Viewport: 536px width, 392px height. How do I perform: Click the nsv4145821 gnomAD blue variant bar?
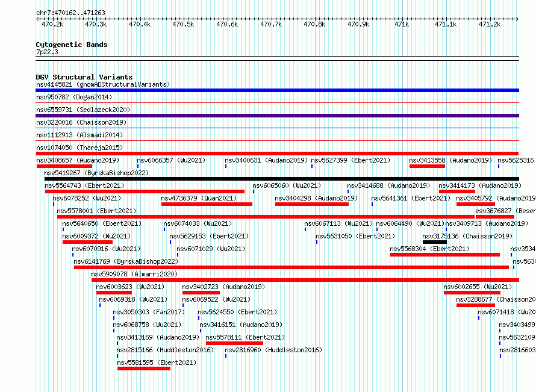point(277,90)
